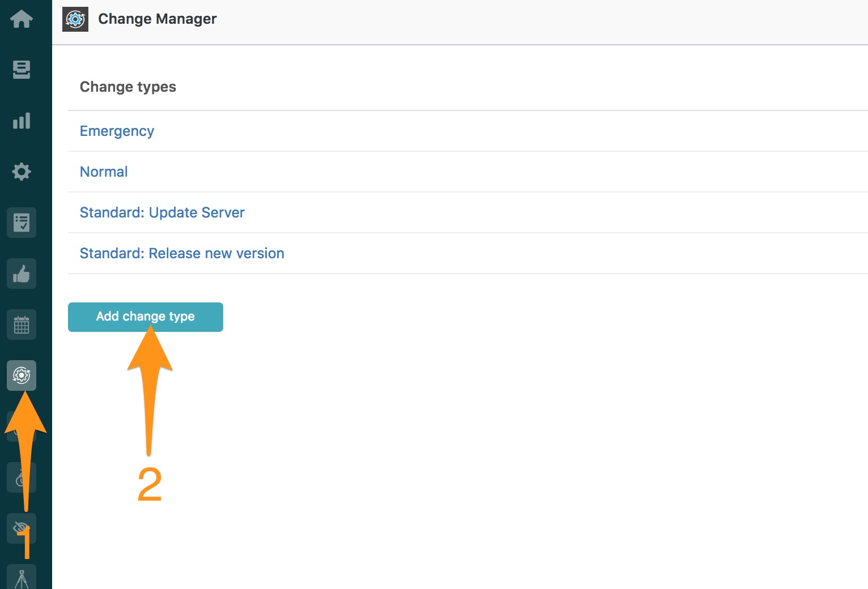This screenshot has height=589, width=868.
Task: Go to the home icon in sidebar
Action: point(22,19)
